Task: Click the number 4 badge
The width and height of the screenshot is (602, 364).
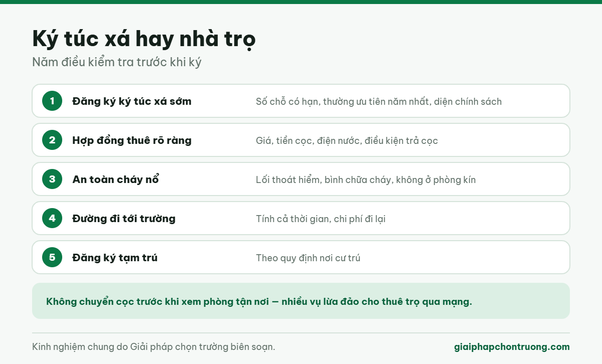Action: coord(52,218)
